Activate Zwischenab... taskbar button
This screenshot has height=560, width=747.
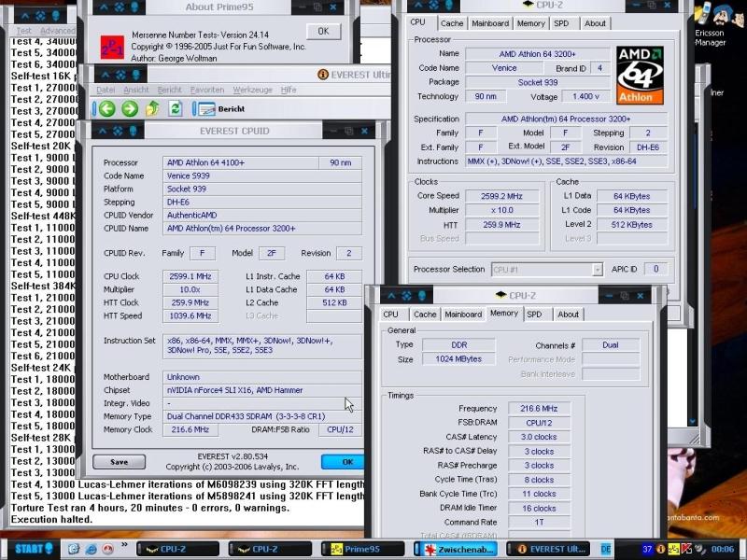tap(457, 549)
